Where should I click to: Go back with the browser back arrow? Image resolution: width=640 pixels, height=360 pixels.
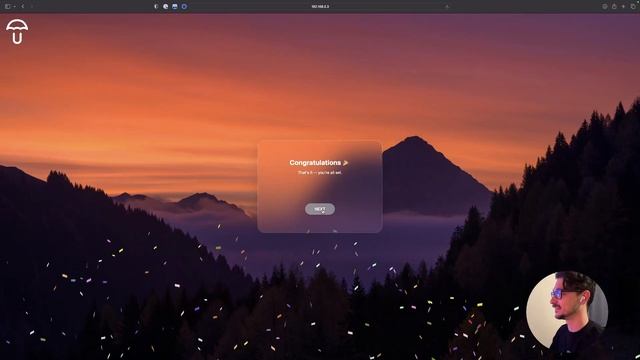click(23, 7)
